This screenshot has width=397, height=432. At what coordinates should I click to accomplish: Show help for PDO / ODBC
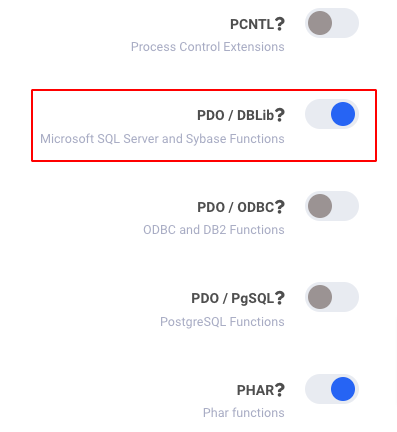click(x=280, y=207)
